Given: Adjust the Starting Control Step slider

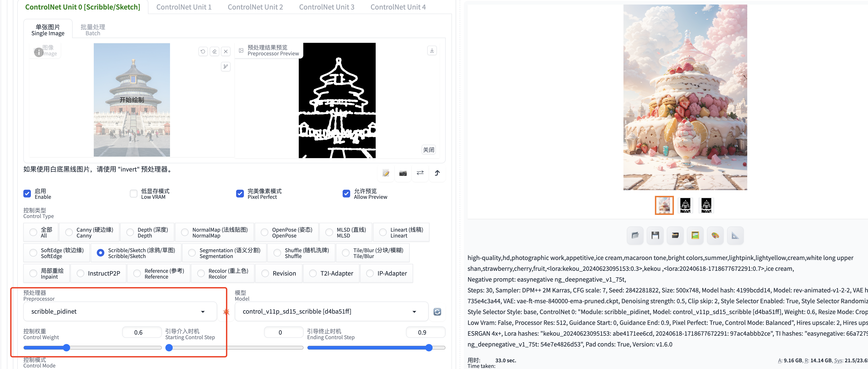Looking at the screenshot, I should coord(234,348).
